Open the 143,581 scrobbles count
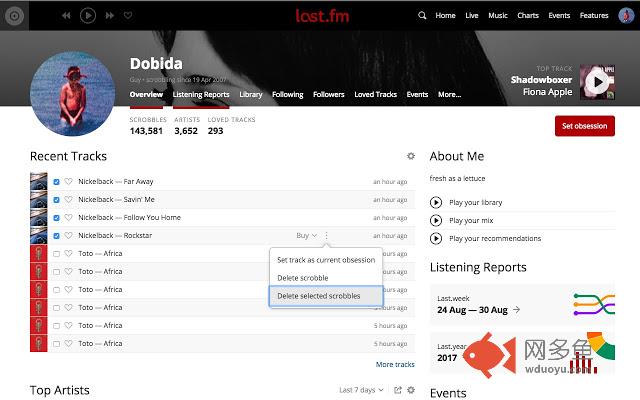This screenshot has width=640, height=400. [146, 131]
